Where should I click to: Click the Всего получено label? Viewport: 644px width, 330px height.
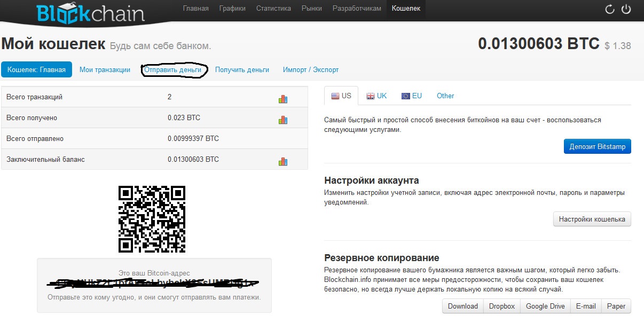point(32,117)
